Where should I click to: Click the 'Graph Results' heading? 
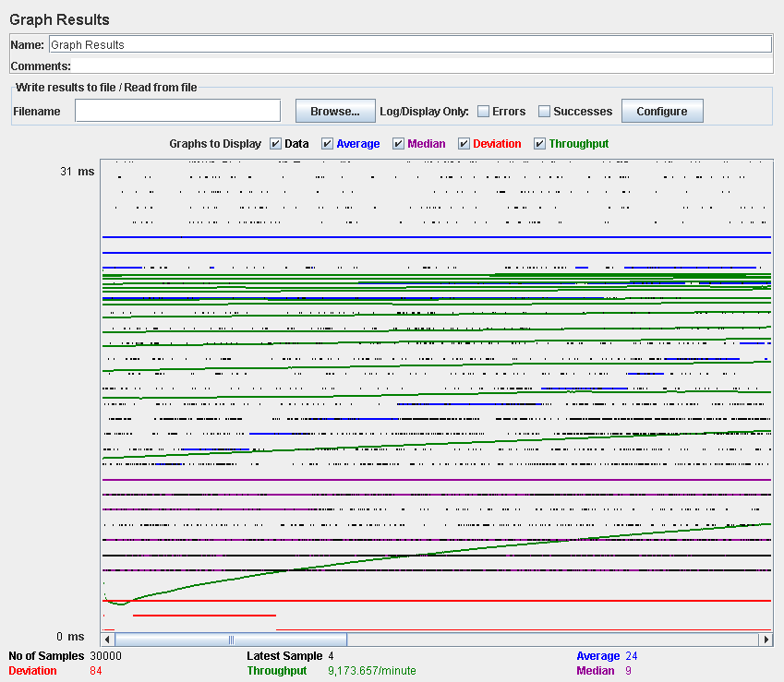tap(59, 19)
